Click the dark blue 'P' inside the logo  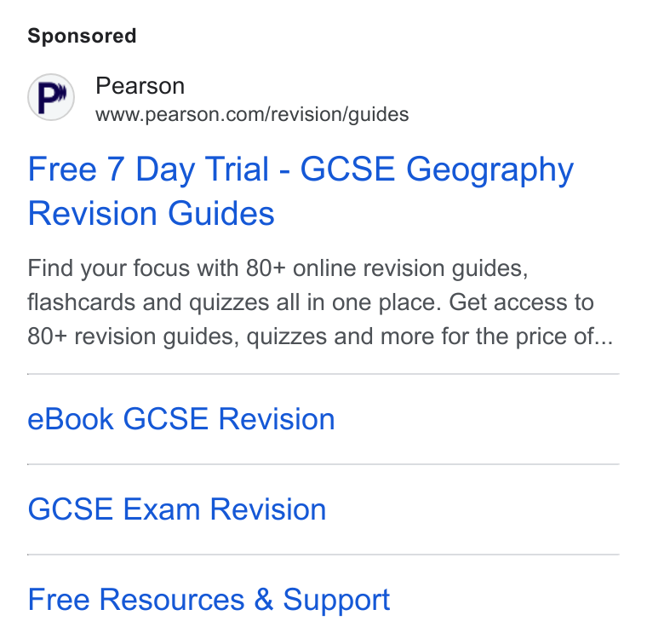(x=49, y=98)
